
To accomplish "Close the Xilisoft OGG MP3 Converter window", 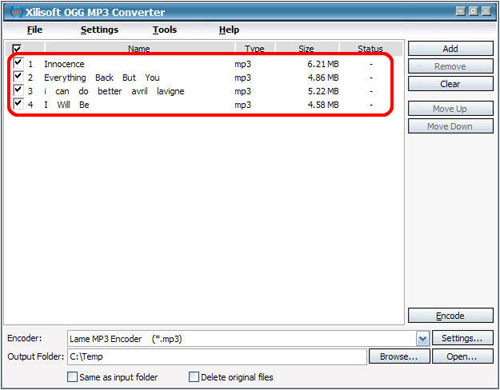I will click(x=486, y=11).
